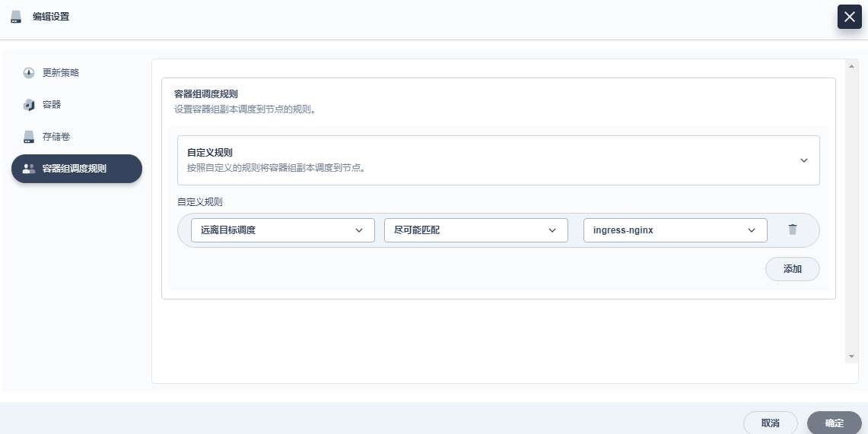This screenshot has height=434, width=868.
Task: Expand the 自定义规则 policy selector
Action: [x=498, y=160]
